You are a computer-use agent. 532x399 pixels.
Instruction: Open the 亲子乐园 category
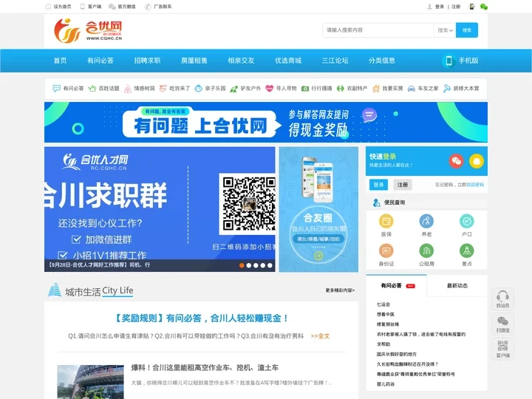(210, 89)
